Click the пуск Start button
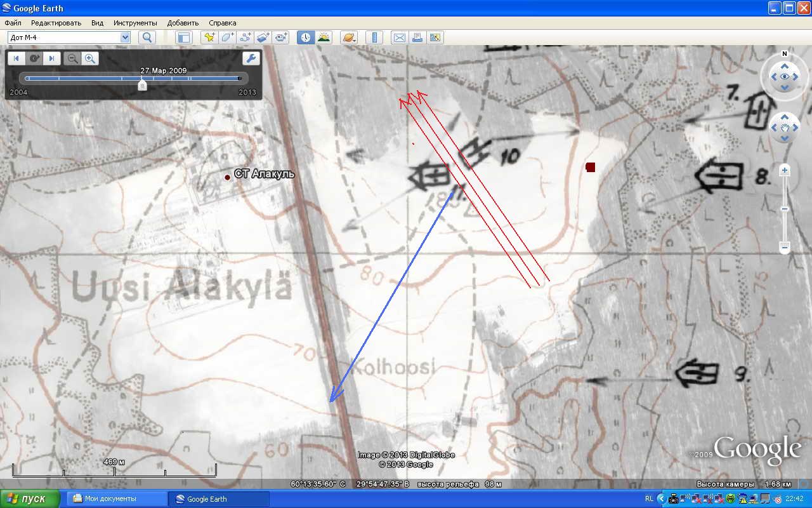 [x=30, y=498]
